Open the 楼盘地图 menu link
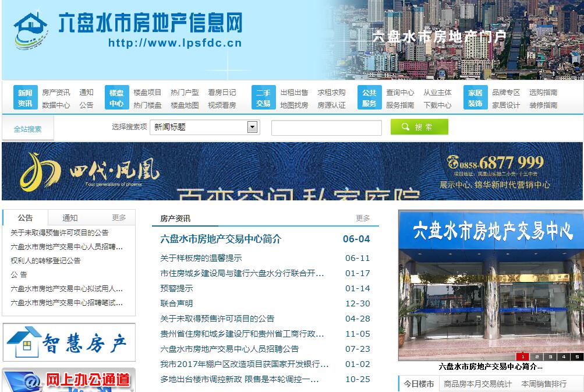Screen dimensions: 584x392 click(x=185, y=105)
